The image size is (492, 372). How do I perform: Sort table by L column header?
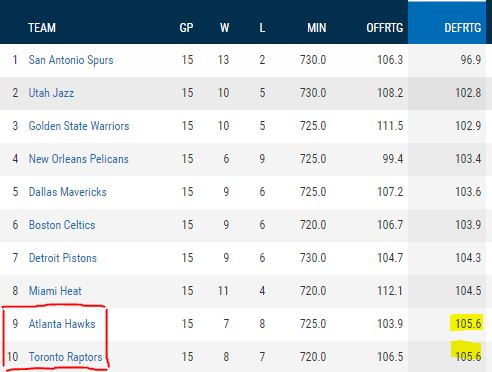point(262,28)
